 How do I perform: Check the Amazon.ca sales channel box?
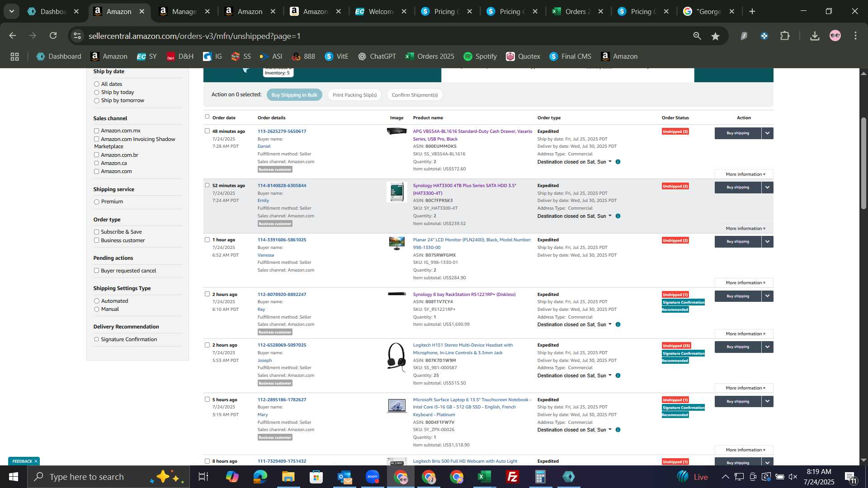click(x=96, y=163)
